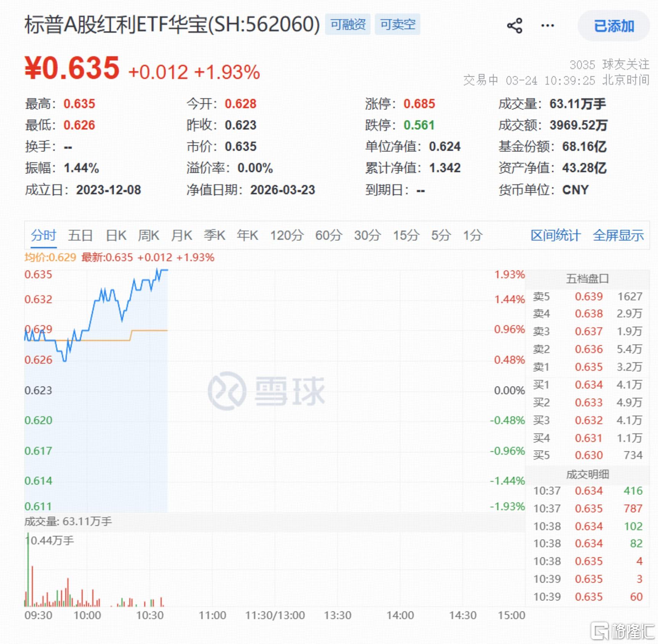Click the 卖2 row at 0.636
Screen dimensions: 658x644
tap(587, 349)
